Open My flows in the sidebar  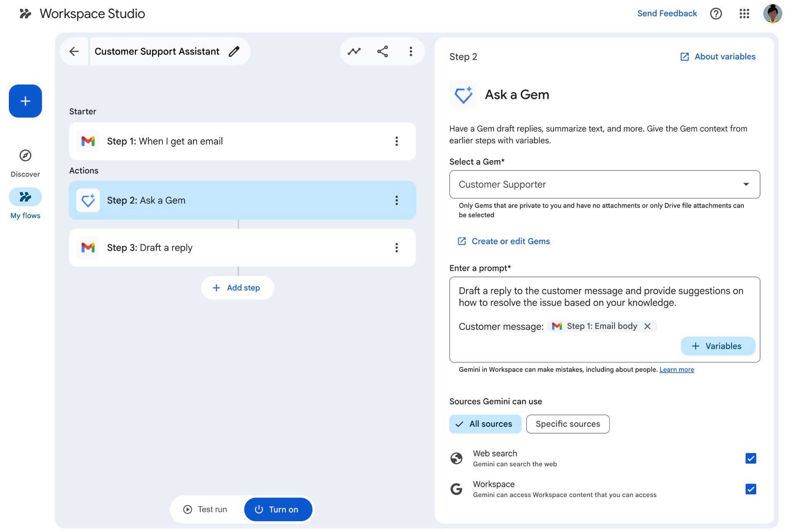[25, 197]
